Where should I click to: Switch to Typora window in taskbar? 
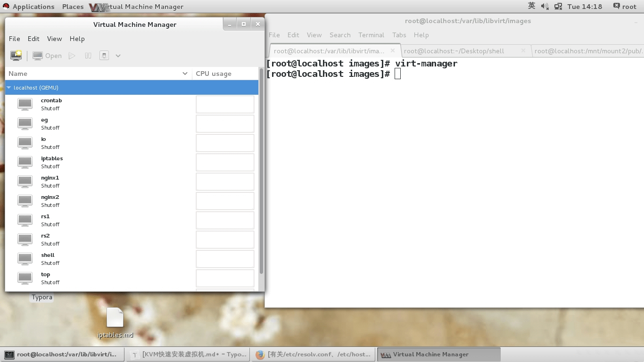click(x=189, y=354)
